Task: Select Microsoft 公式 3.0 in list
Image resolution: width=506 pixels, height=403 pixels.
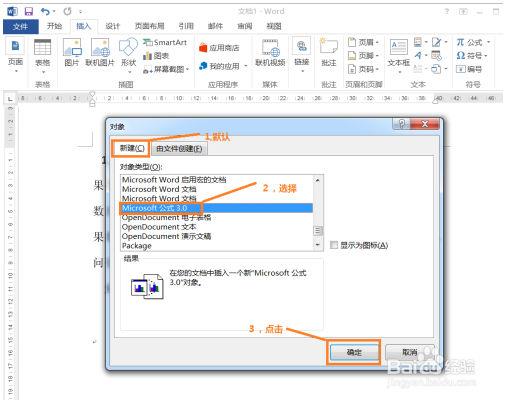Action: click(216, 208)
